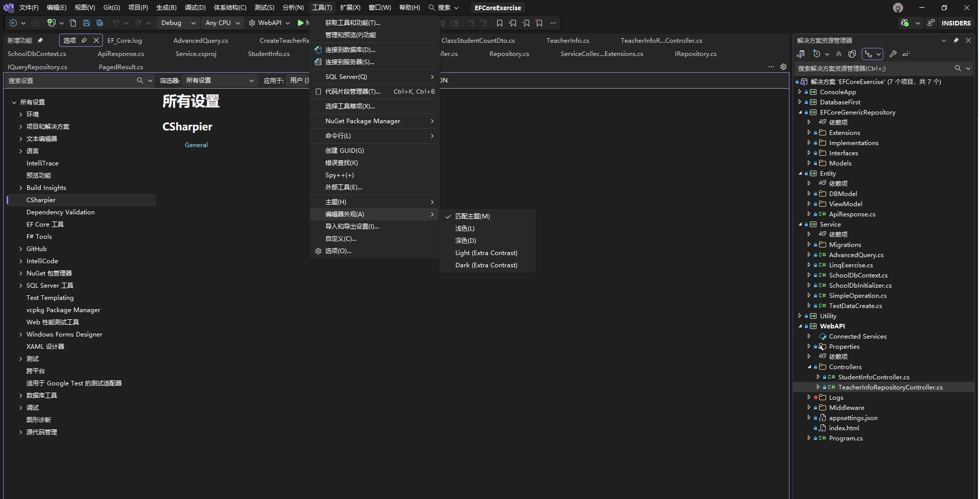Choose Dark (Extra Contrast) editor appearance
The width and height of the screenshot is (980, 499).
click(486, 265)
